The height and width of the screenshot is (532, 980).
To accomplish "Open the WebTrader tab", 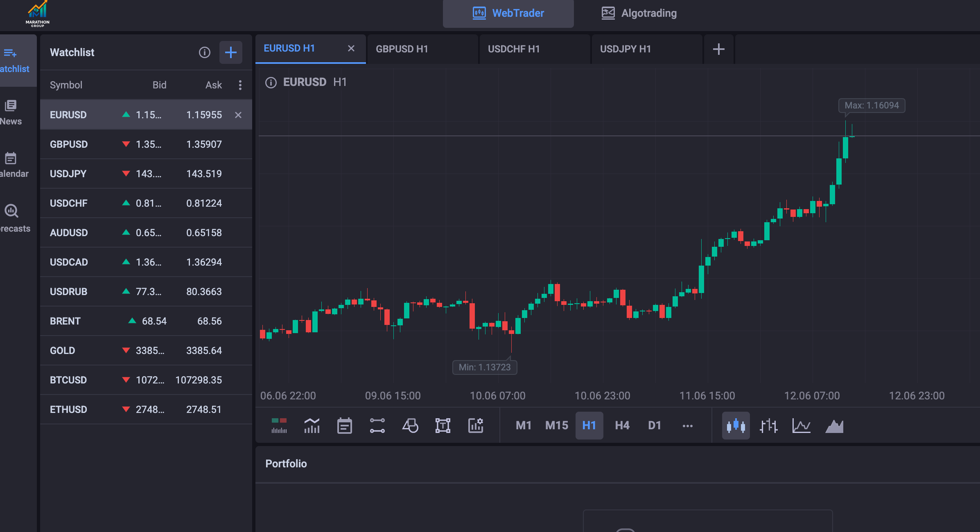I will [x=508, y=14].
